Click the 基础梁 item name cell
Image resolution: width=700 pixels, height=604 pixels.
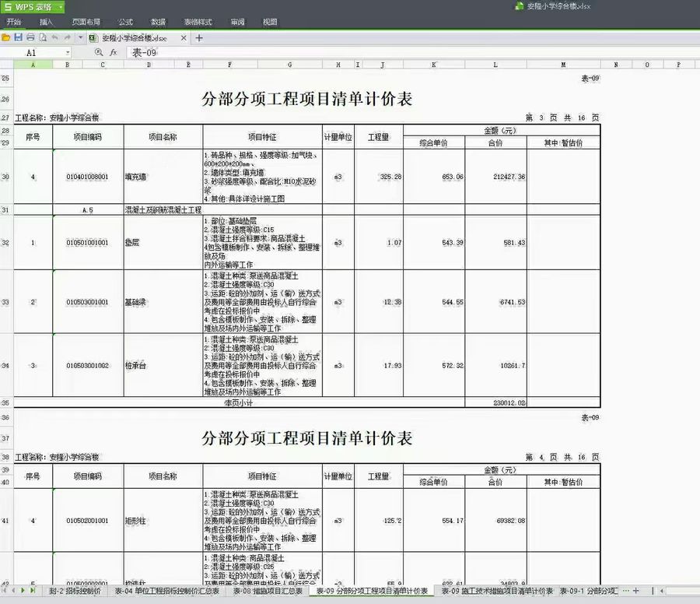(x=163, y=302)
